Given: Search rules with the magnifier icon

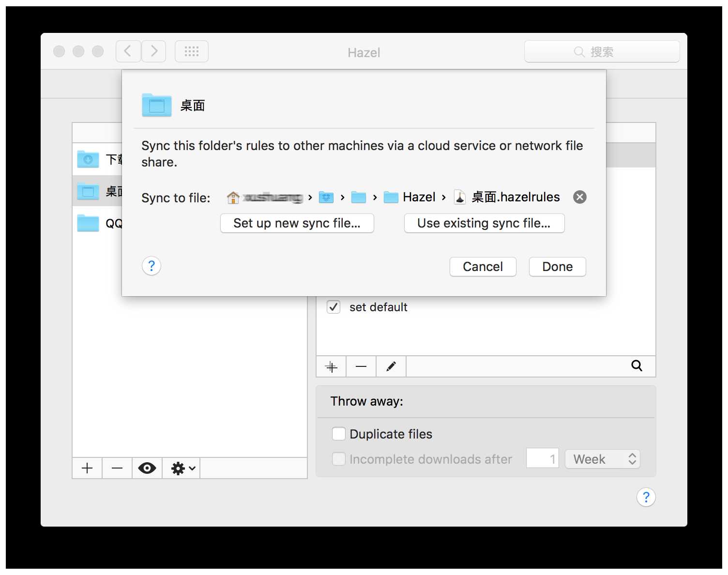Looking at the screenshot, I should click(637, 366).
